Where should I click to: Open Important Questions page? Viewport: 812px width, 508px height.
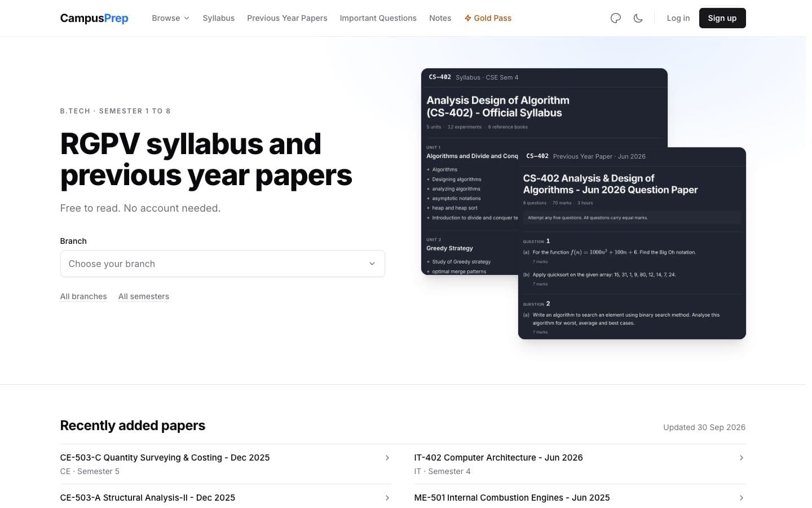[378, 18]
